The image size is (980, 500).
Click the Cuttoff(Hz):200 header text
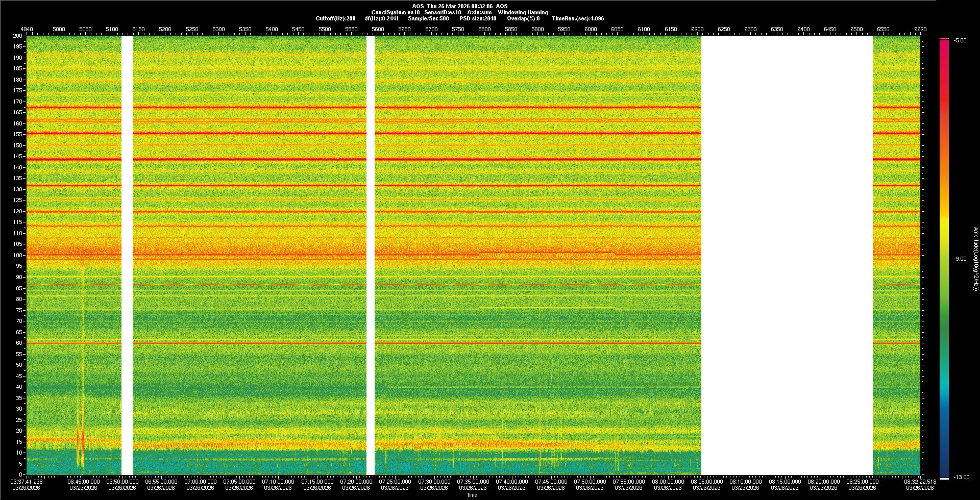point(335,18)
